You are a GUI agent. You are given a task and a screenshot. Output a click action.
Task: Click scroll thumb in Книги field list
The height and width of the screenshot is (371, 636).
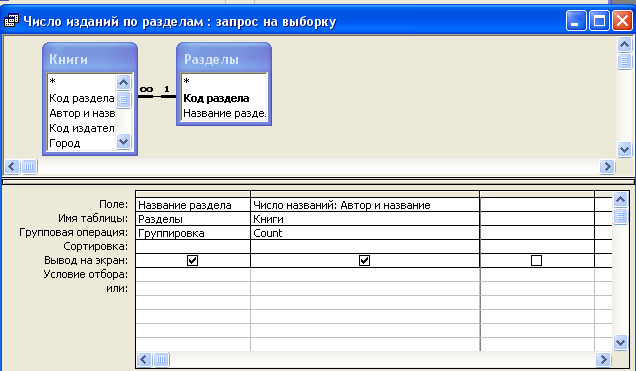123,100
